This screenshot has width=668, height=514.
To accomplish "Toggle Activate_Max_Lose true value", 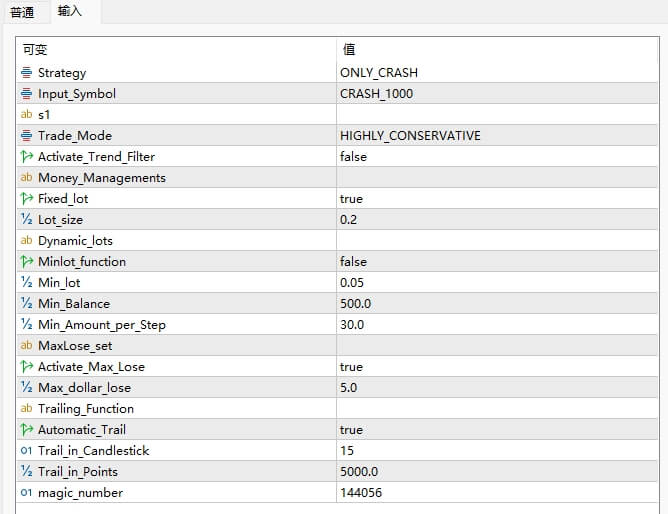I will pos(351,367).
